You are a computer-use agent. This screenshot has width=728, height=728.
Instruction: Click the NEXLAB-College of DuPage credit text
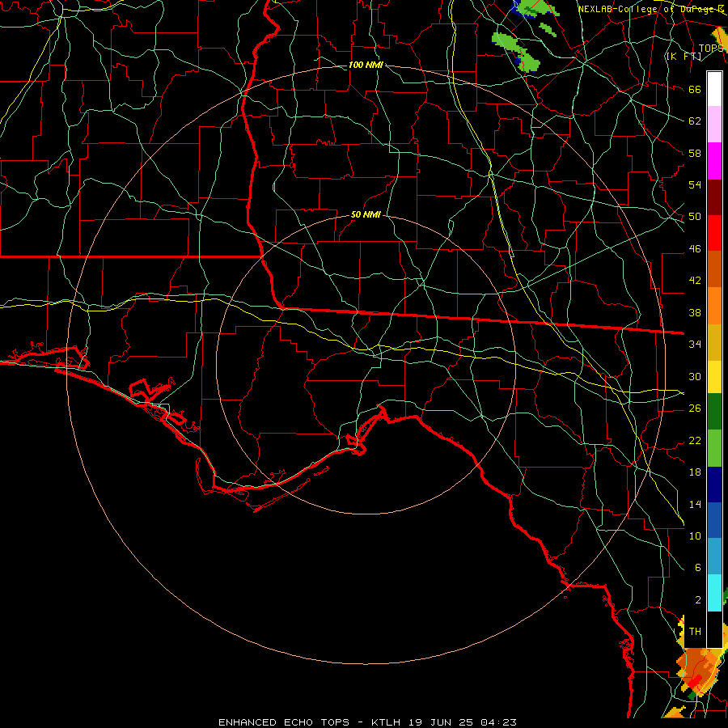click(x=651, y=9)
